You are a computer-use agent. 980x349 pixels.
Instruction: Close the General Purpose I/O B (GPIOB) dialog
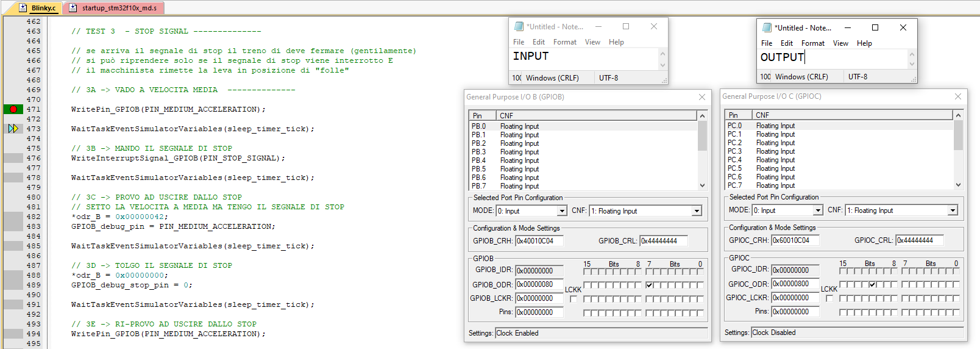(x=702, y=97)
